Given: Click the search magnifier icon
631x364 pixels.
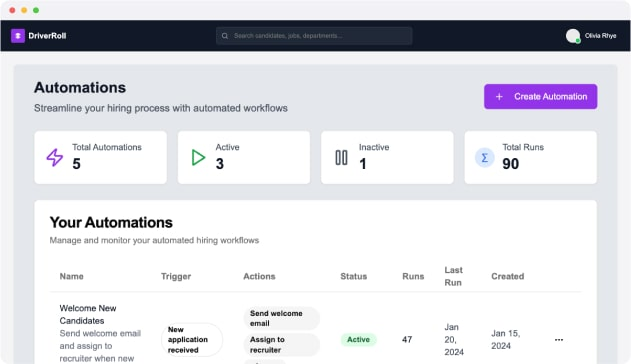Looking at the screenshot, I should [x=225, y=36].
